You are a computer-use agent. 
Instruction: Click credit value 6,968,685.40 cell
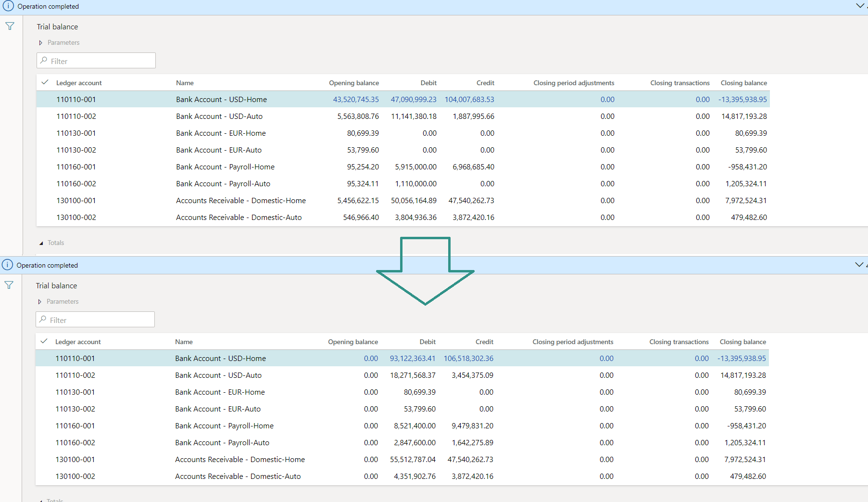(473, 167)
